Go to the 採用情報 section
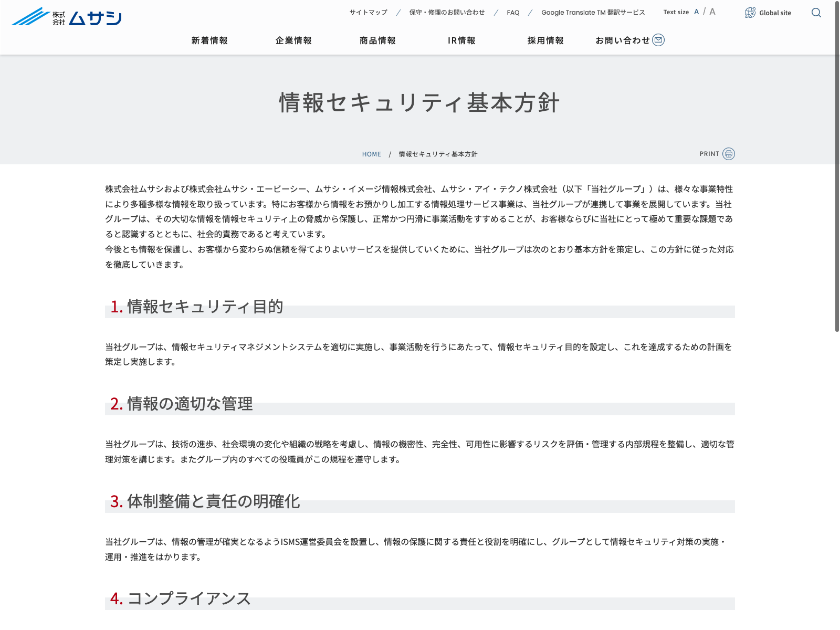The width and height of the screenshot is (840, 630). [545, 40]
